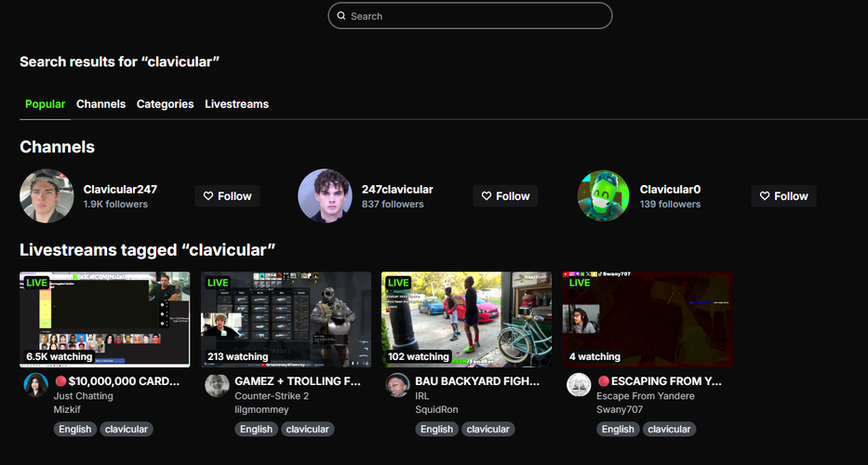Click Swany707 streamer avatar icon

click(x=579, y=386)
